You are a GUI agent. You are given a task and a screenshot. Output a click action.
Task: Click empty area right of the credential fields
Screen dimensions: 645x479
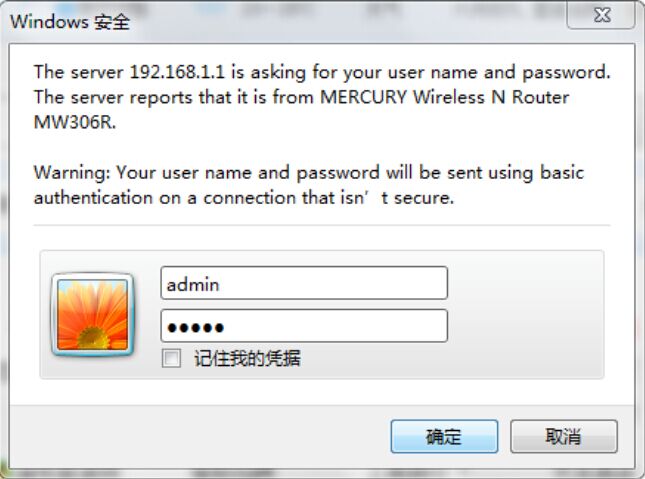click(524, 315)
